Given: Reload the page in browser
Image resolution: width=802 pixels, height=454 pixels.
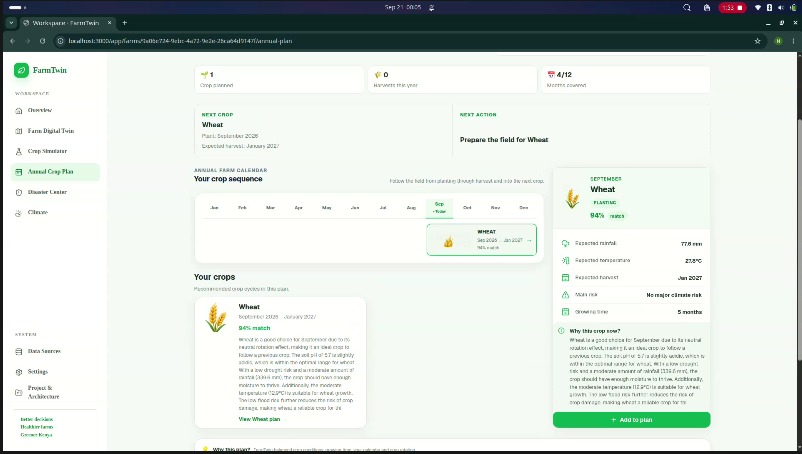Looking at the screenshot, I should (x=42, y=41).
